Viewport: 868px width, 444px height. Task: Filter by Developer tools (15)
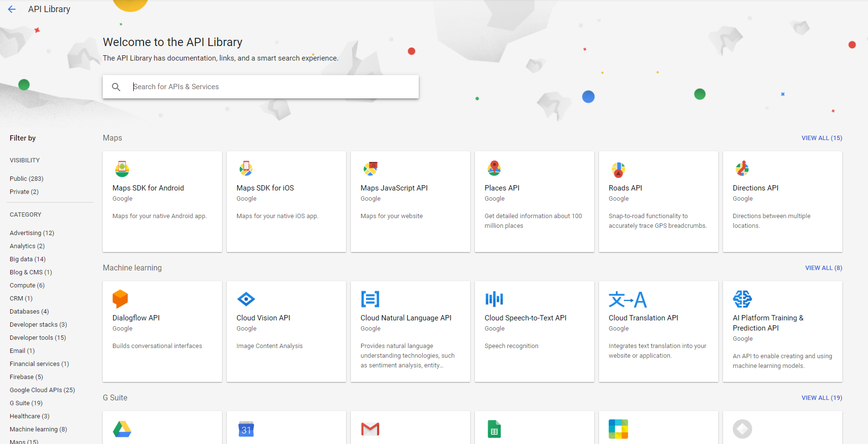38,338
